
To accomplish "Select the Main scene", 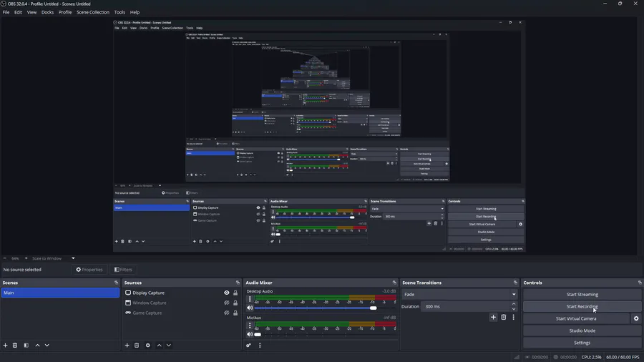I will click(60, 293).
